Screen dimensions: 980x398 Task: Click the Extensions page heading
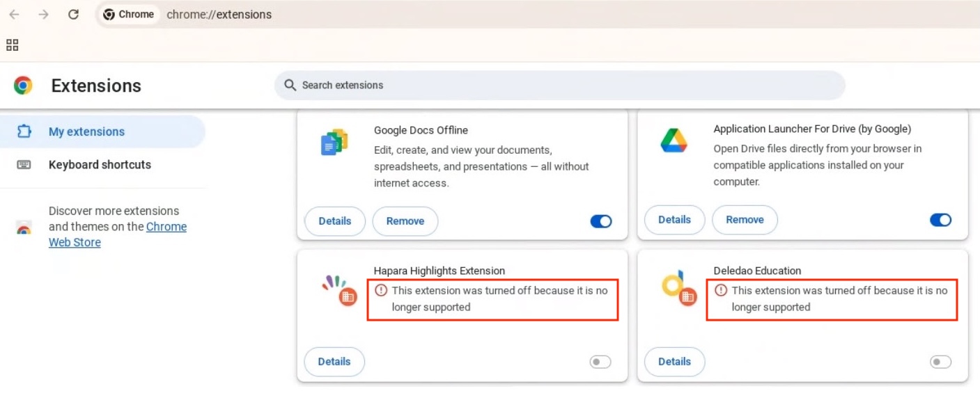pos(96,86)
